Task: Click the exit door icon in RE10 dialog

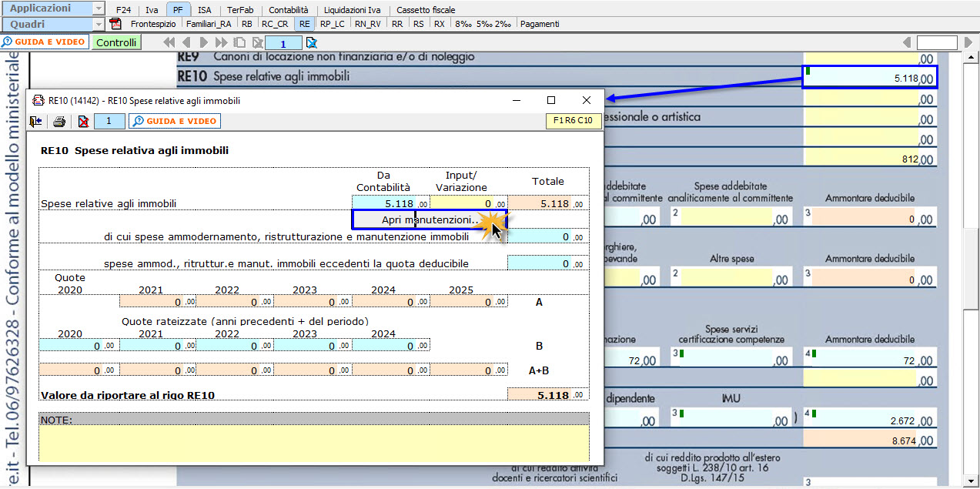Action: tap(36, 122)
